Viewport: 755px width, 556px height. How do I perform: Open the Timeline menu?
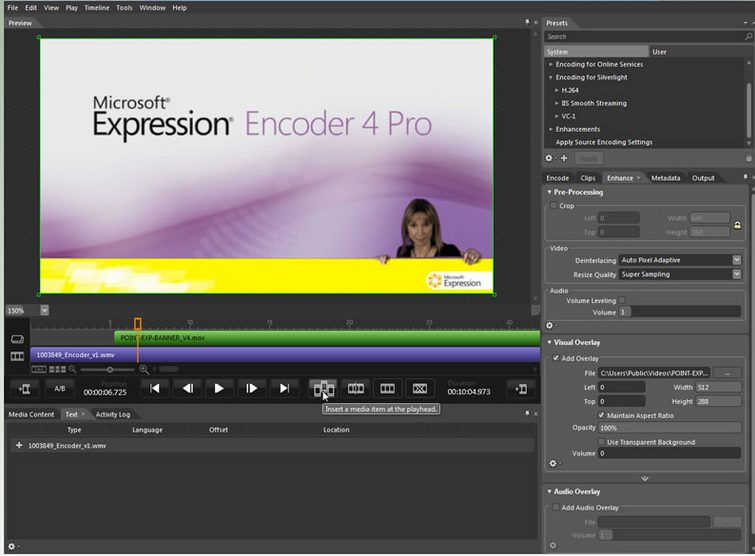(96, 7)
